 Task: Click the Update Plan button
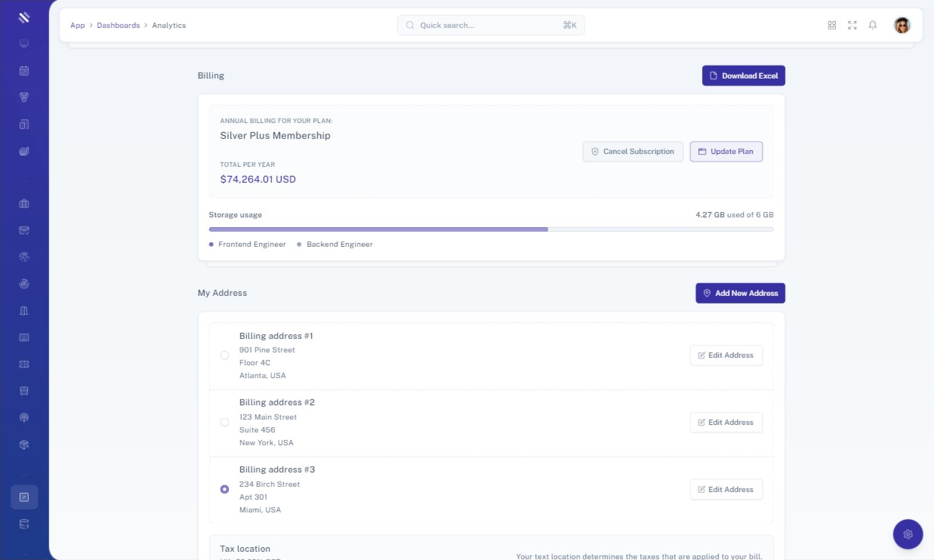(726, 152)
